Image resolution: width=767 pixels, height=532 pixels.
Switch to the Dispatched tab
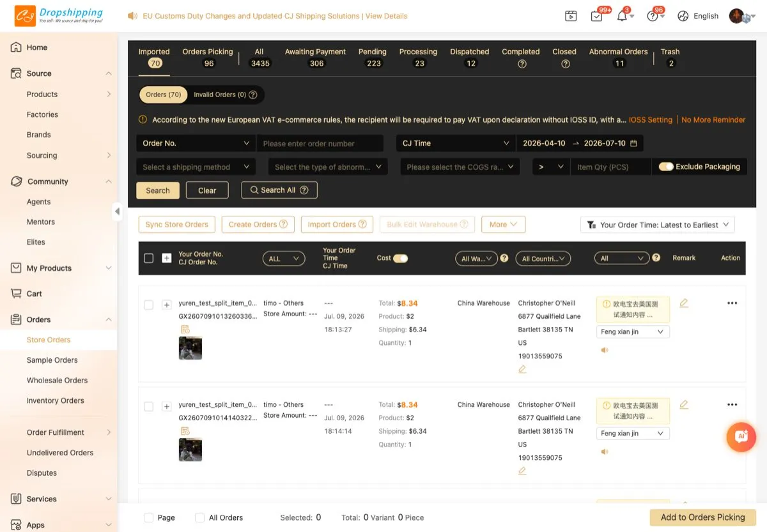click(x=470, y=57)
